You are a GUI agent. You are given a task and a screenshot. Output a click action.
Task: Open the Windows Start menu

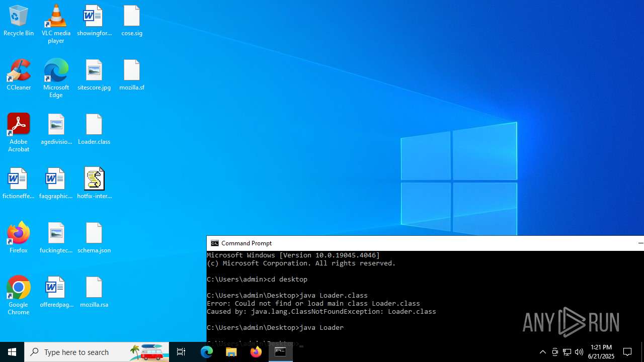point(12,352)
